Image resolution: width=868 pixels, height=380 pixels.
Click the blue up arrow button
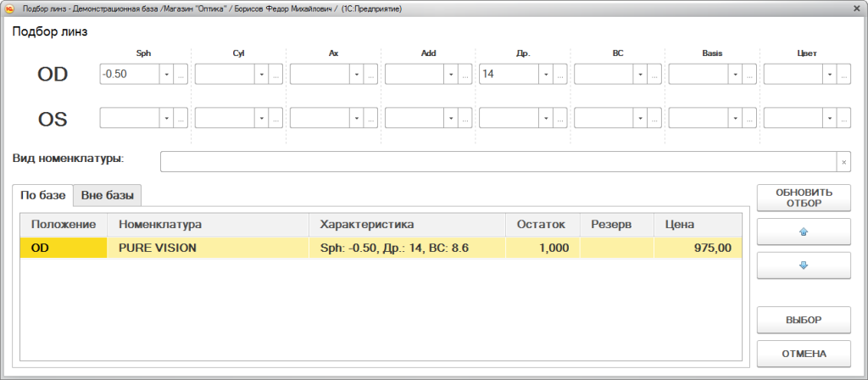pyautogui.click(x=803, y=232)
